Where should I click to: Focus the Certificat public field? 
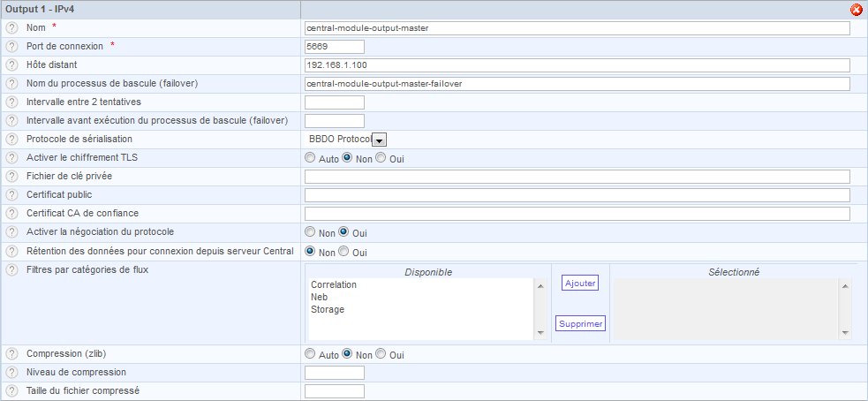tap(577, 195)
